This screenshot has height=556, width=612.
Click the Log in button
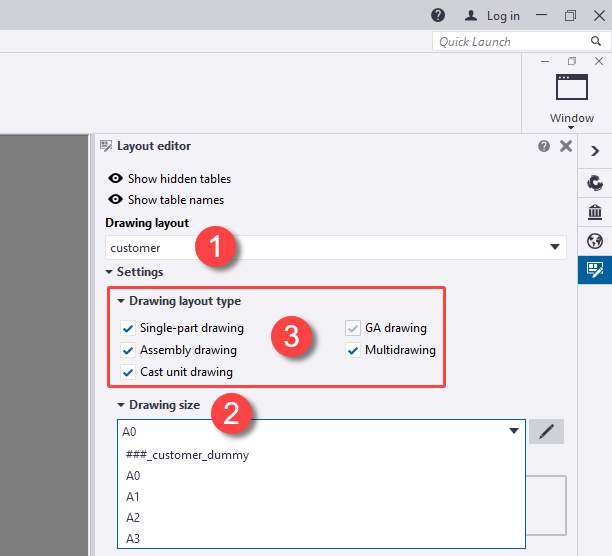coord(492,15)
